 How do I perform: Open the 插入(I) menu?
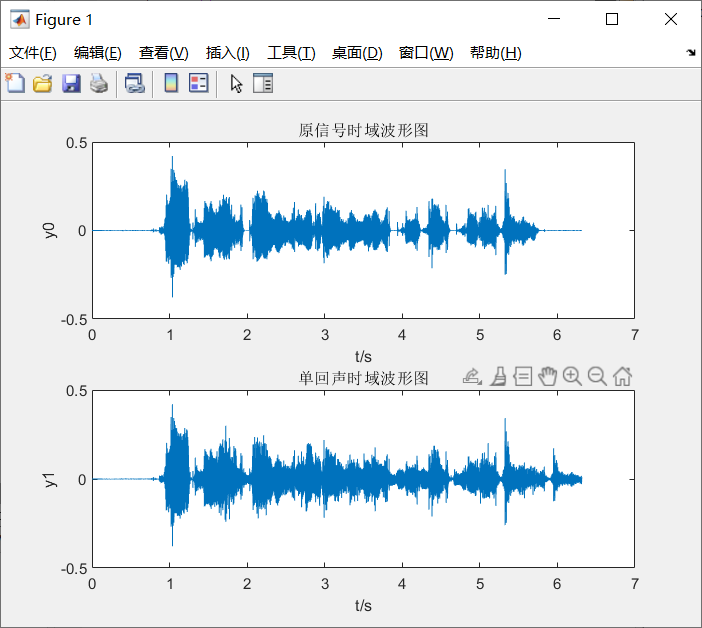tap(227, 53)
